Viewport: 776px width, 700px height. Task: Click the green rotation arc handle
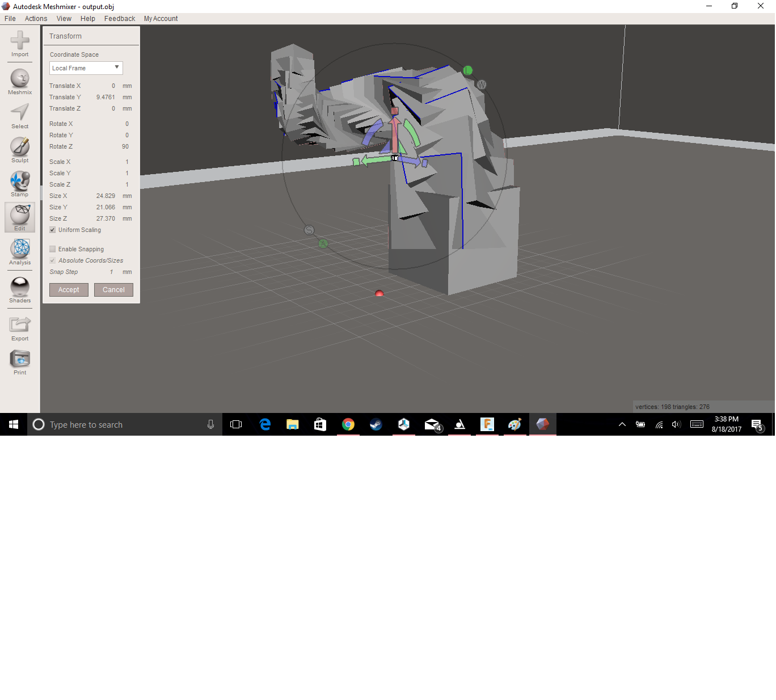point(412,134)
